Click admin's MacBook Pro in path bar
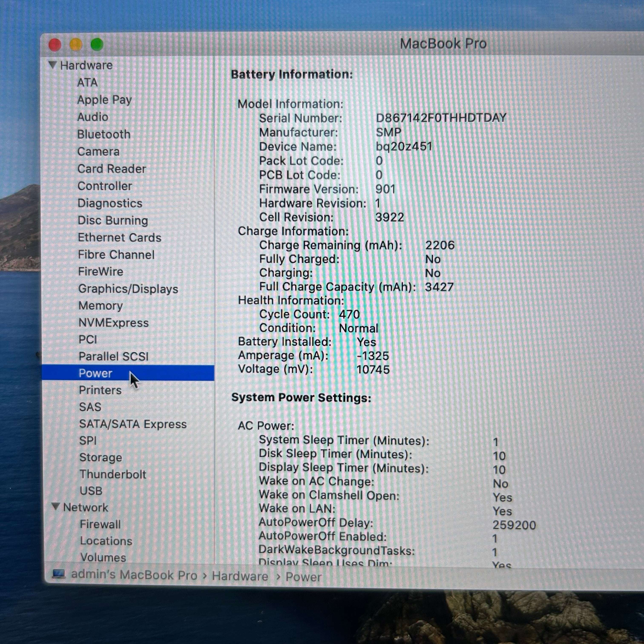Screen dimensions: 644x644 click(134, 575)
